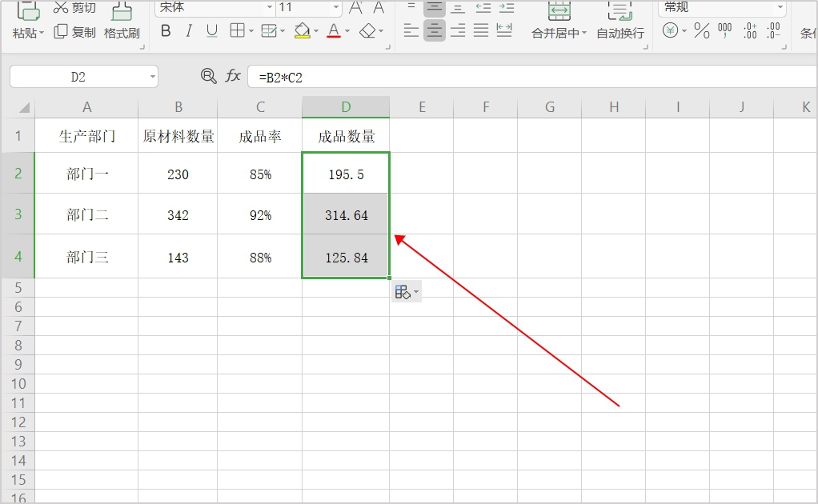Click the percent style icon

pos(701,31)
